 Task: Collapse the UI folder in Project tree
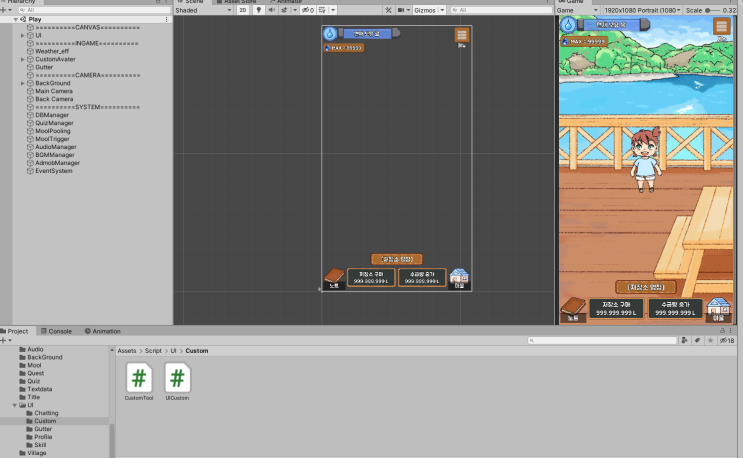[x=15, y=405]
